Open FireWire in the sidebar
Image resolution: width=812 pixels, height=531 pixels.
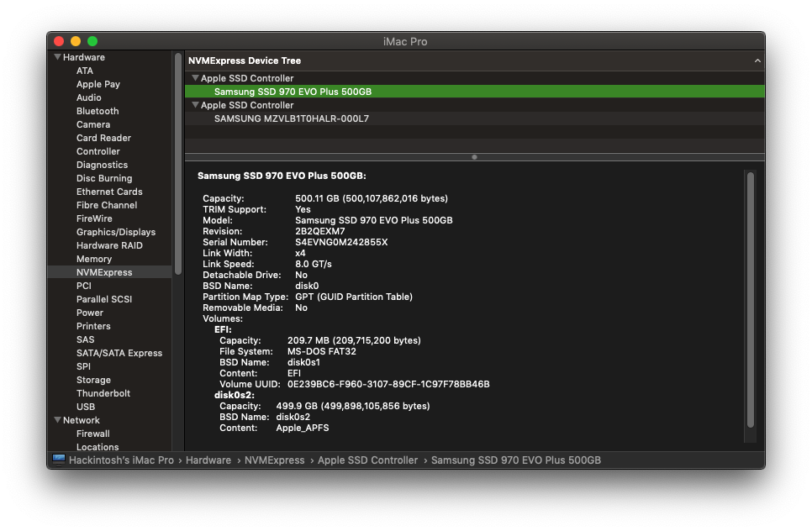(94, 218)
